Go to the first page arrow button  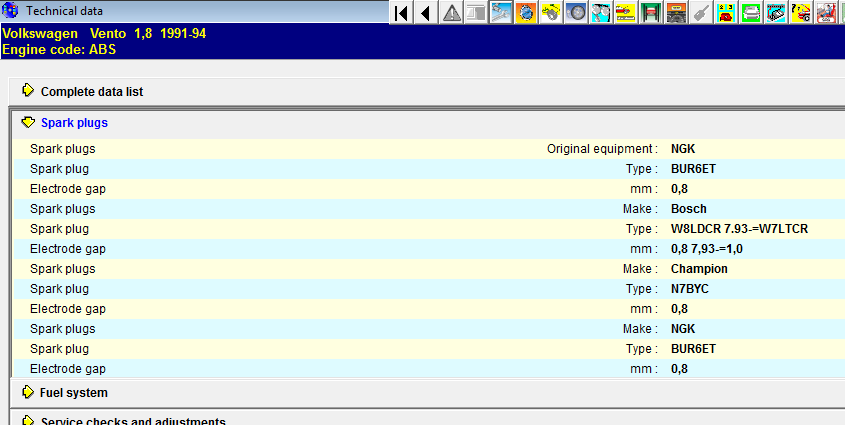click(401, 12)
